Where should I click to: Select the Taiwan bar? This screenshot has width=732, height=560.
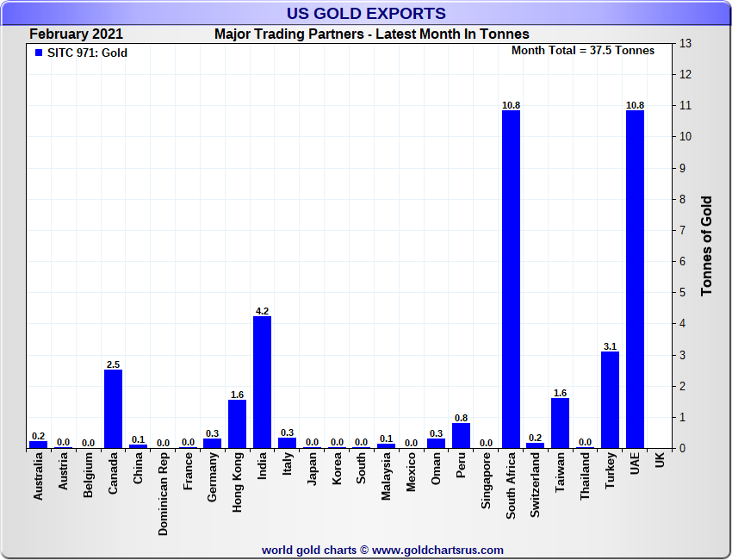561,423
